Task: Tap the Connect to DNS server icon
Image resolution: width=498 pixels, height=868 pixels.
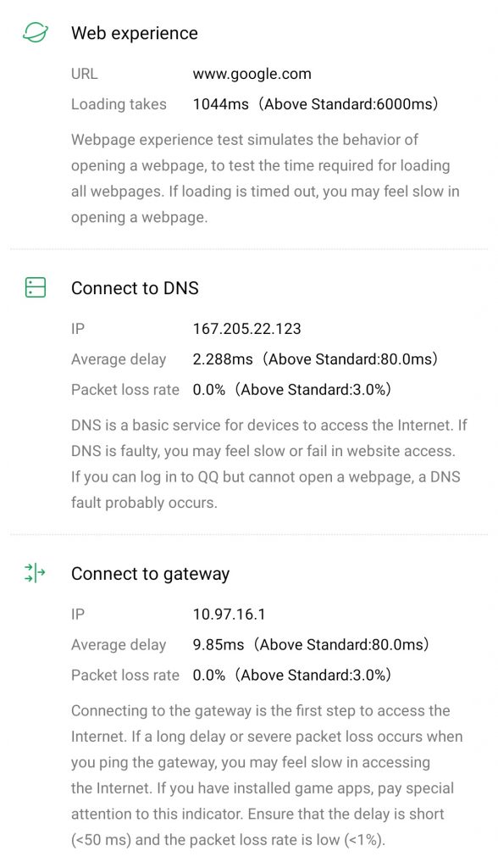Action: 36,287
